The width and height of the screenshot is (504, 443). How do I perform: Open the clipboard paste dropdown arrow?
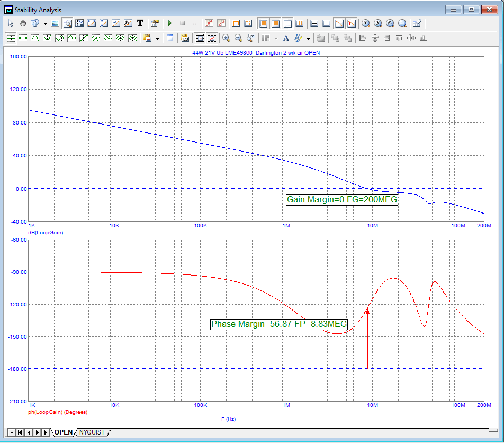(157, 38)
